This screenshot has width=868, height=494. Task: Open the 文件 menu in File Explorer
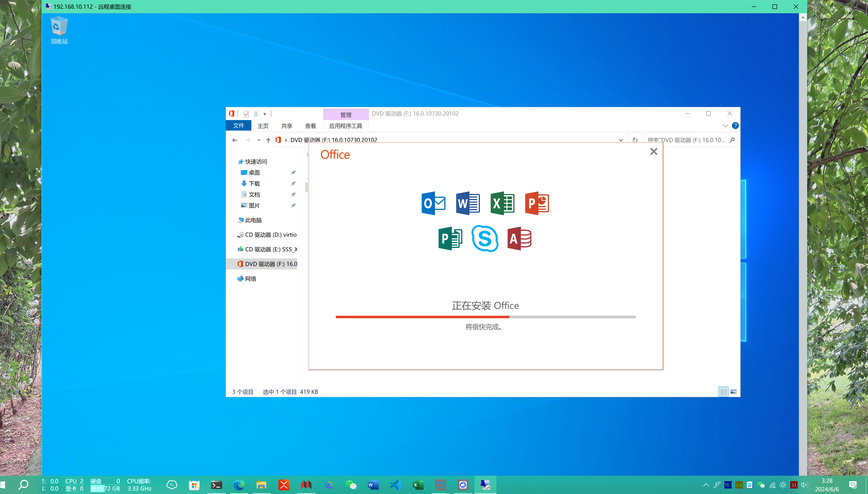click(238, 126)
